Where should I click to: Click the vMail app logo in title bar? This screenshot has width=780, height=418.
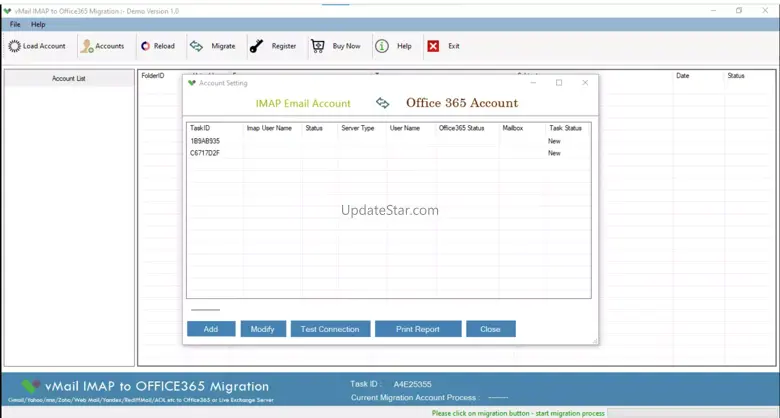7,11
